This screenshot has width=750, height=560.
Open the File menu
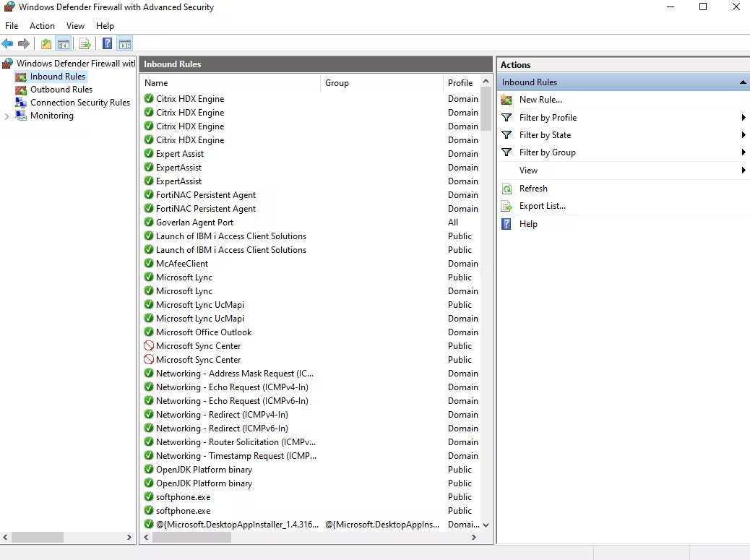pos(12,26)
